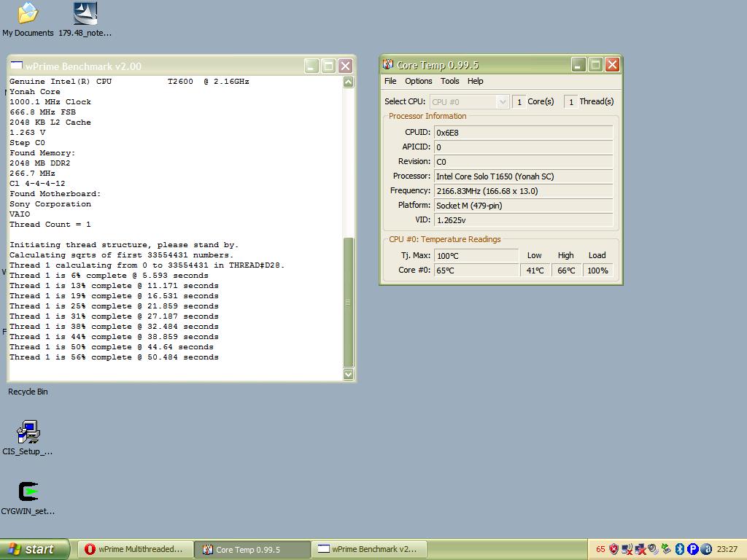
Task: Click the disconnected wireless network tray icon
Action: [627, 549]
